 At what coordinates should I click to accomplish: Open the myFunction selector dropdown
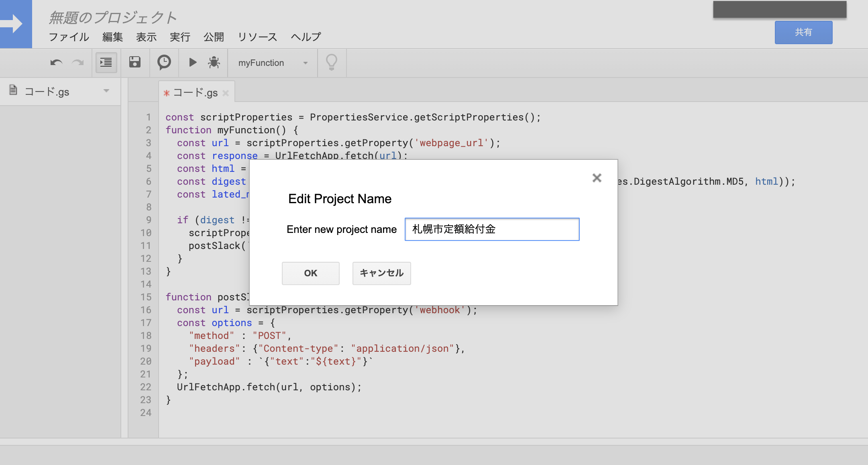[273, 63]
